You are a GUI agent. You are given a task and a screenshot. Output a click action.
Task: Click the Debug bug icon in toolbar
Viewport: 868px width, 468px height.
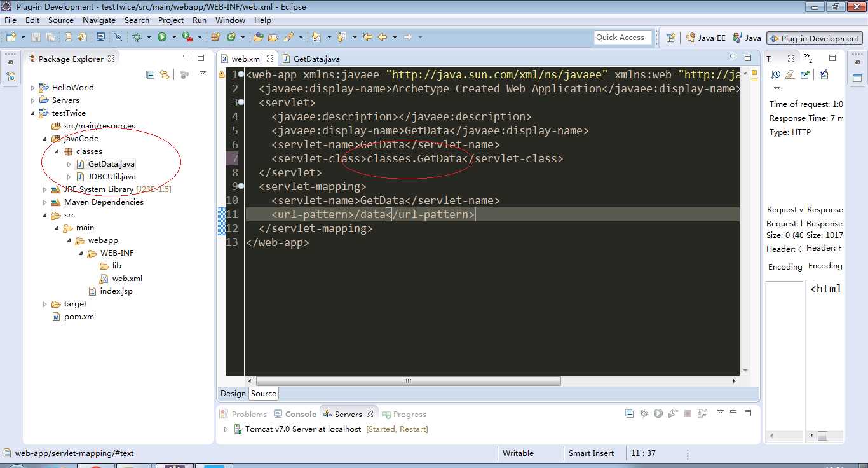(137, 38)
